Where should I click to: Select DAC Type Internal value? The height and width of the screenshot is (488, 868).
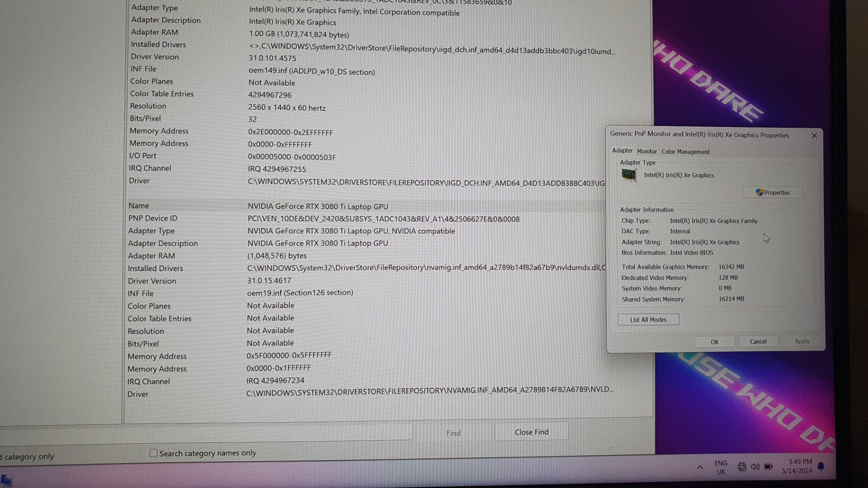[x=680, y=231]
